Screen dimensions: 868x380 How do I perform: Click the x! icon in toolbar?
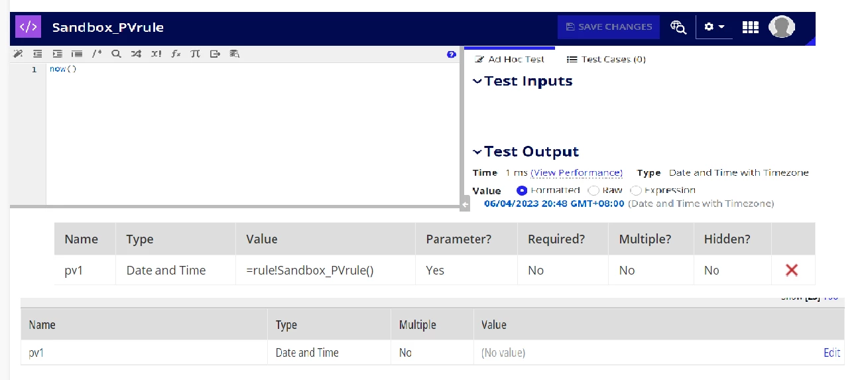point(156,54)
